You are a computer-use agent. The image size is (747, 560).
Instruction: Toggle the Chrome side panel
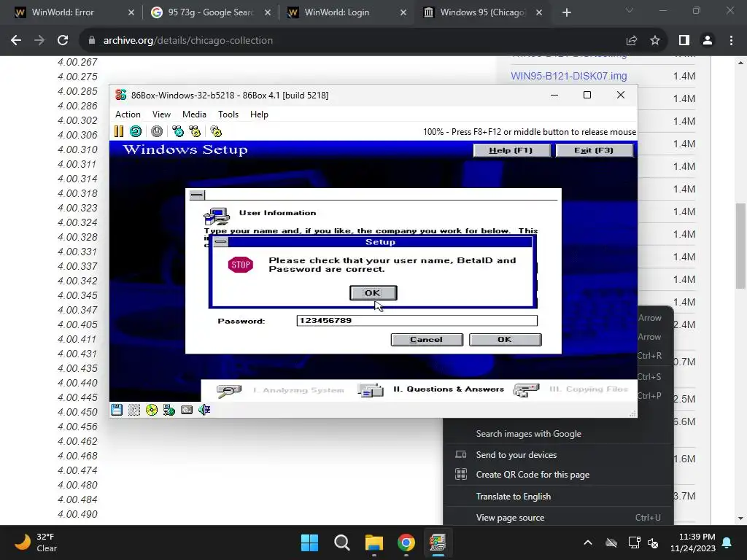pos(684,41)
